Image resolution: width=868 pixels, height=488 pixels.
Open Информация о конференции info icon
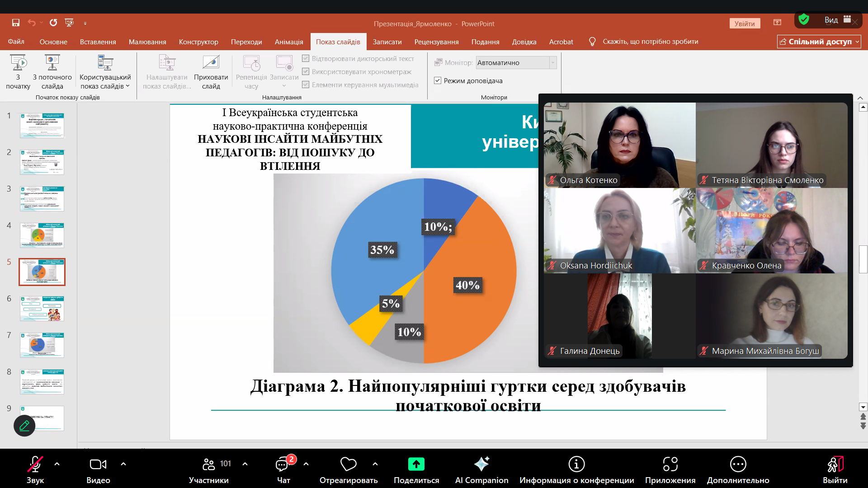tap(576, 464)
